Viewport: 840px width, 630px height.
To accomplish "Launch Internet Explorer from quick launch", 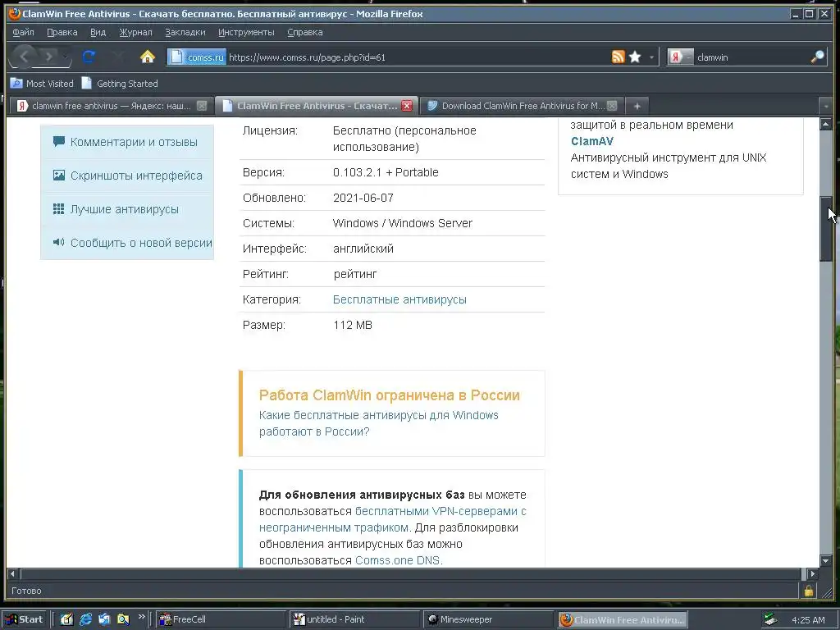I will click(x=85, y=619).
